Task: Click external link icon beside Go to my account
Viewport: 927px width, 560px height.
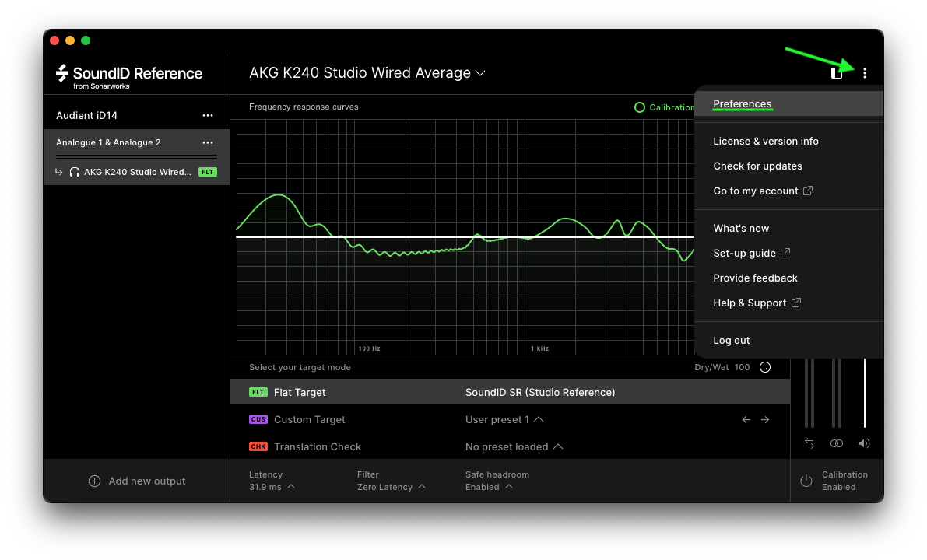Action: (x=808, y=191)
